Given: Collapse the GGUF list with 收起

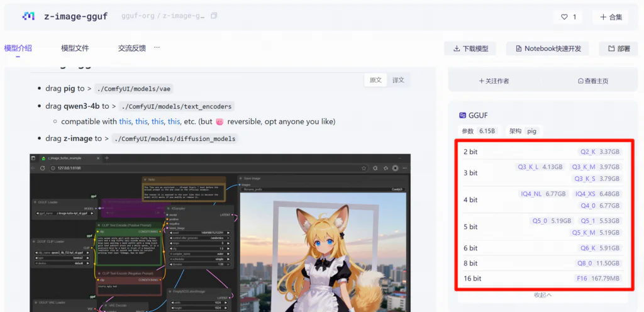Looking at the screenshot, I should (543, 295).
